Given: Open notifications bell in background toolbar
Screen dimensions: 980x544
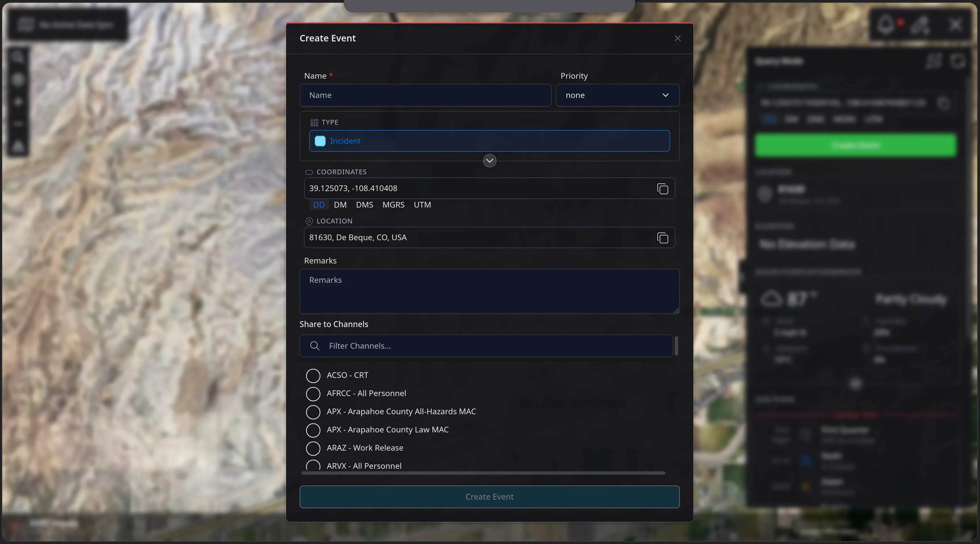Looking at the screenshot, I should [x=886, y=25].
